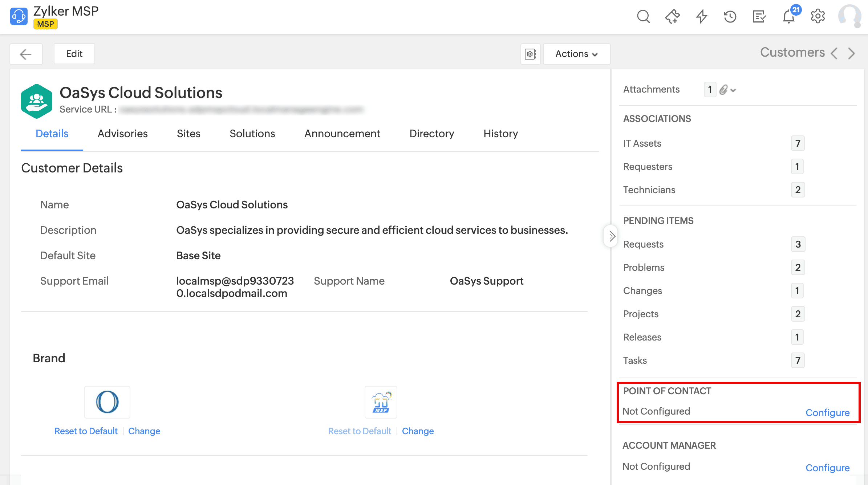868x485 pixels.
Task: Open the global search magnifier icon
Action: [643, 17]
